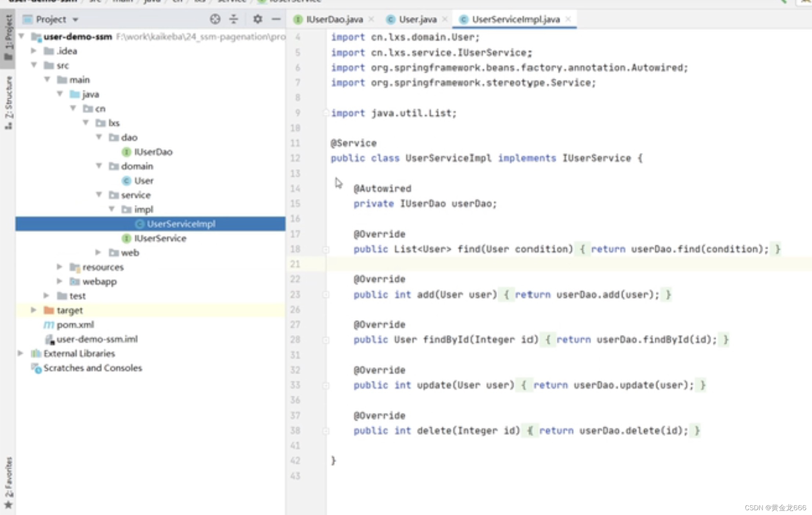Switch to User.java editor tab
812x515 pixels.
[x=417, y=19]
